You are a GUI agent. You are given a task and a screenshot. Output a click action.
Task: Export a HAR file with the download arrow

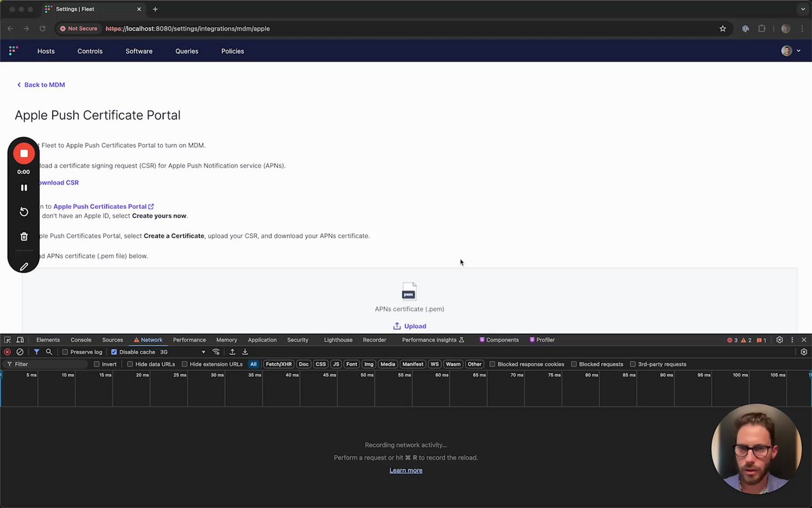tap(245, 352)
